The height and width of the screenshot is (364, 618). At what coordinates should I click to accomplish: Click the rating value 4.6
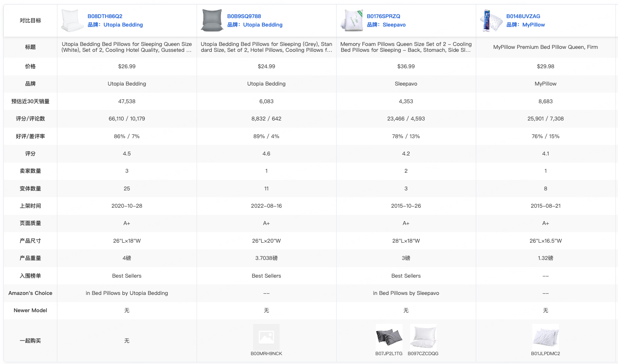tap(267, 154)
